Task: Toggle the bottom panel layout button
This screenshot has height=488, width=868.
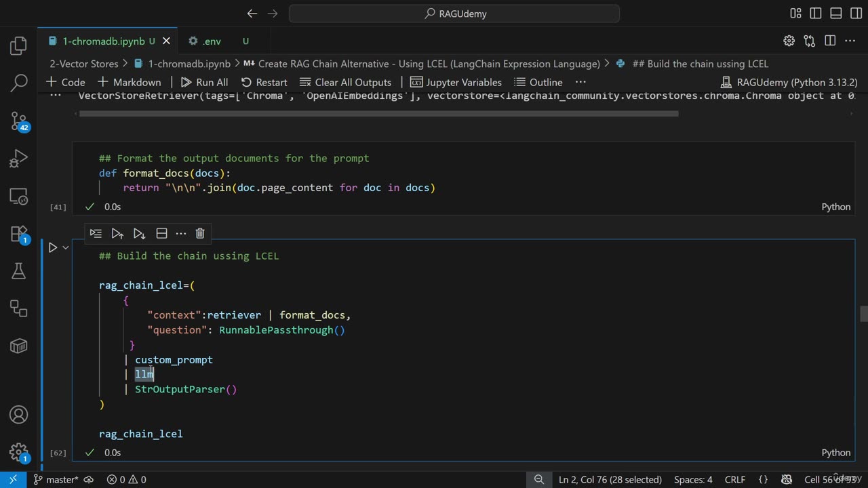Action: pos(835,14)
